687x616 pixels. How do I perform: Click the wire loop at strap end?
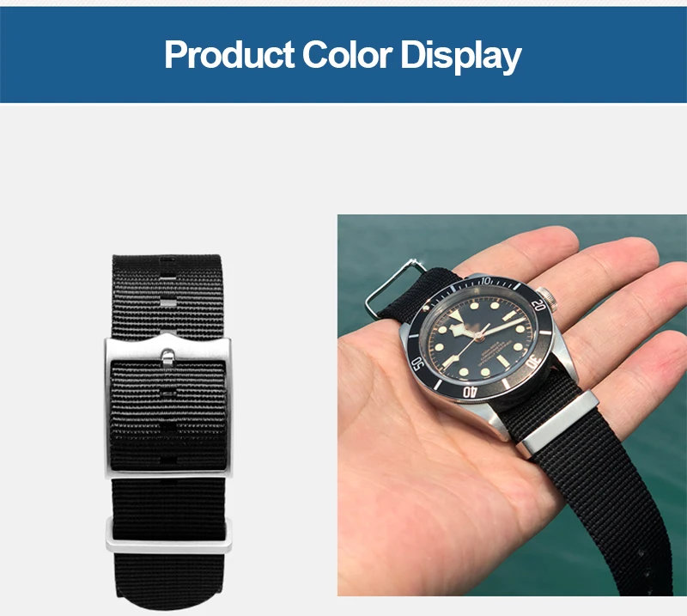point(392,287)
